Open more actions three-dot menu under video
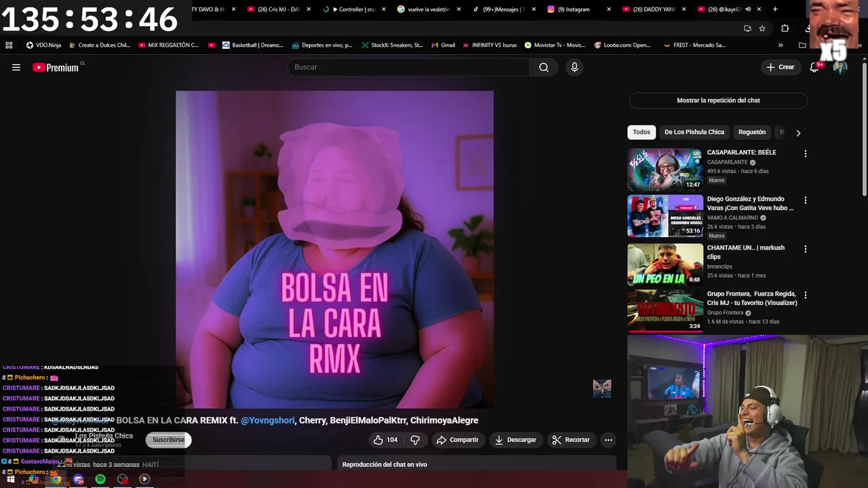The width and height of the screenshot is (868, 488). [608, 440]
